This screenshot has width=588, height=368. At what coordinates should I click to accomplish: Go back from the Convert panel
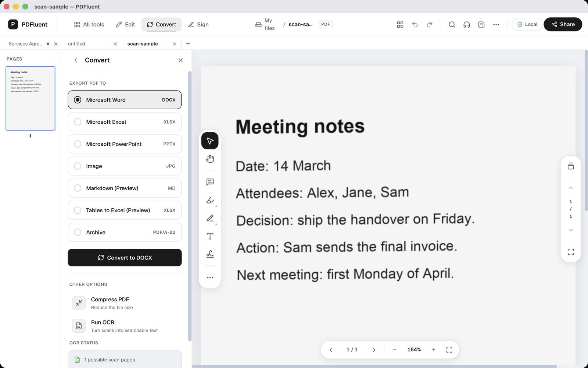(x=76, y=60)
